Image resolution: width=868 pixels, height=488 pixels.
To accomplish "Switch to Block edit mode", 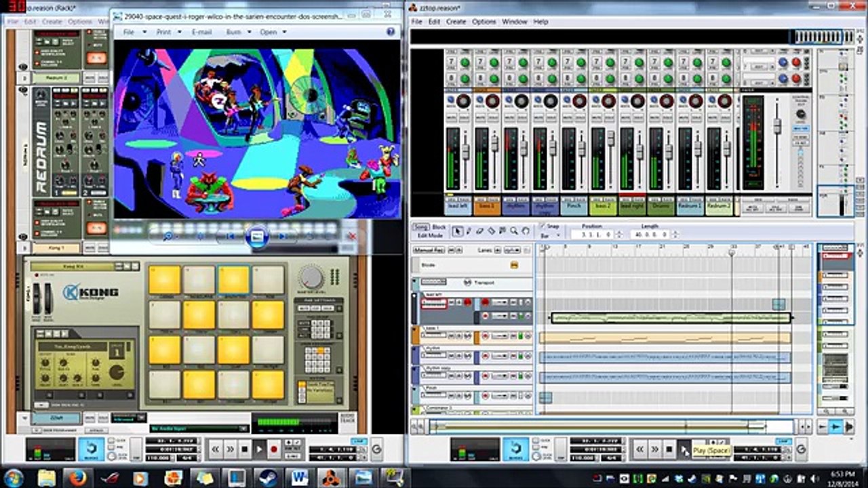I will [x=439, y=227].
